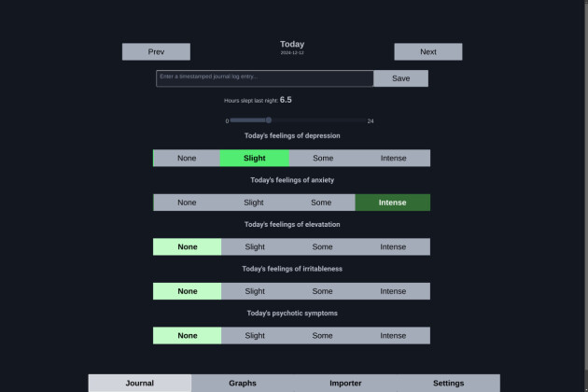Choose Slight for feelings of elevation
This screenshot has height=392, width=588.
tap(255, 246)
